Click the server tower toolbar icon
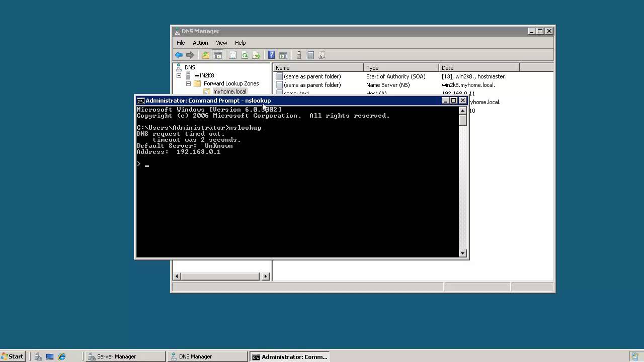The width and height of the screenshot is (644, 362). point(298,55)
